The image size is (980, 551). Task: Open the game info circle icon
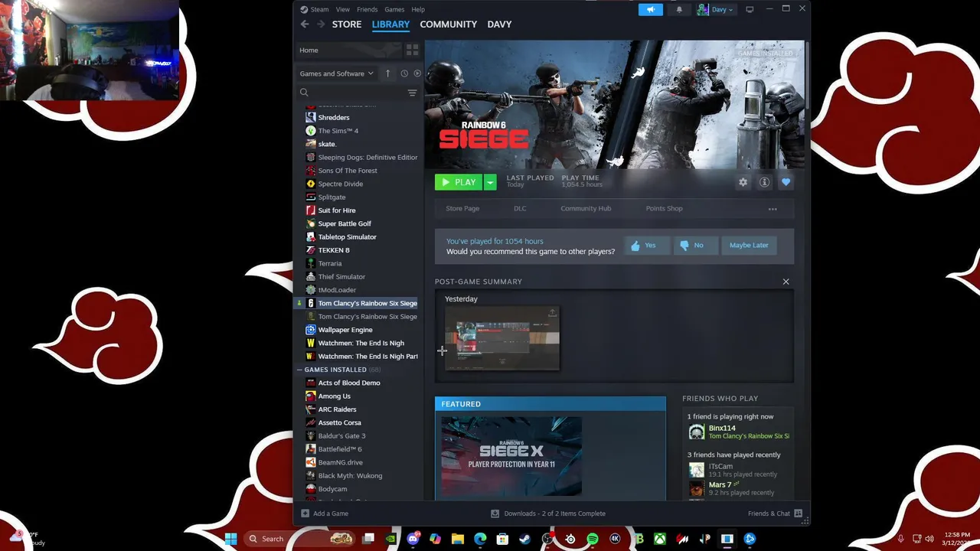pos(764,182)
